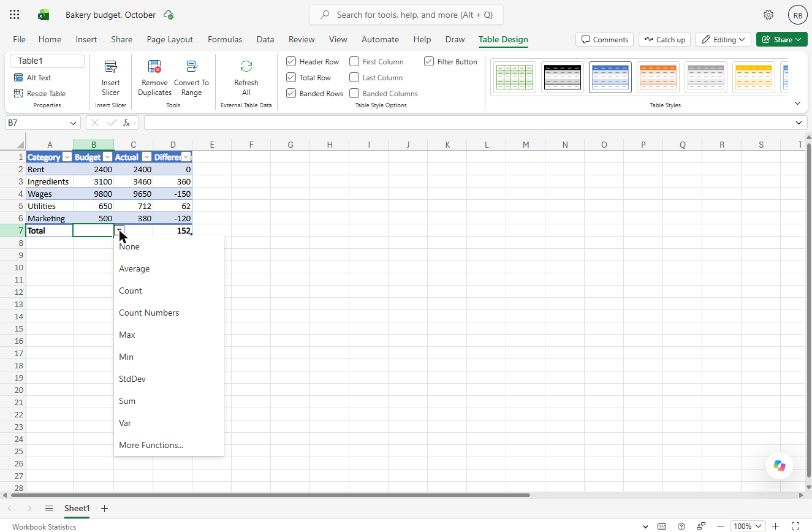Open Alt Text for the table

(x=32, y=78)
